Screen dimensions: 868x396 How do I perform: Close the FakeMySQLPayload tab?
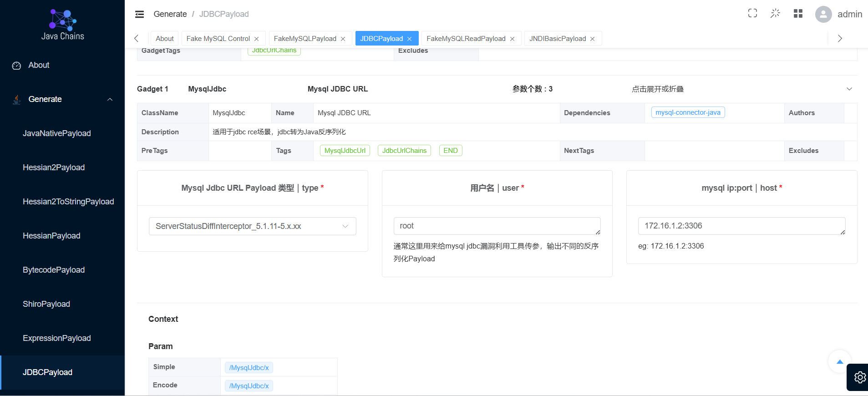343,39
